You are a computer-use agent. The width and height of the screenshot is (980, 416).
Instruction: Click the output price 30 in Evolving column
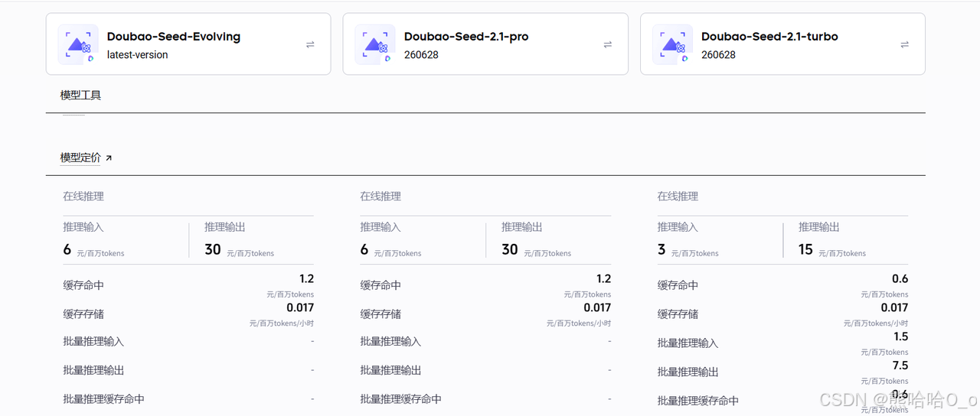tap(213, 250)
